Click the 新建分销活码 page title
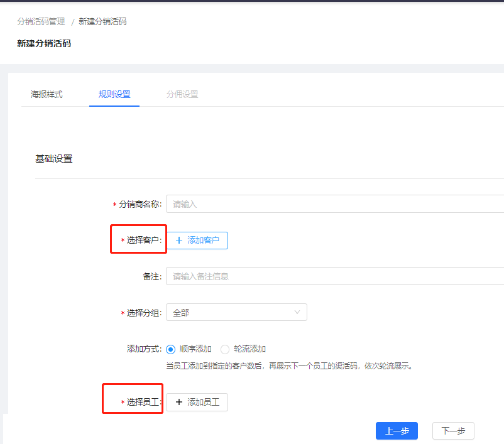Screen dimensions: 504x444 (x=44, y=43)
